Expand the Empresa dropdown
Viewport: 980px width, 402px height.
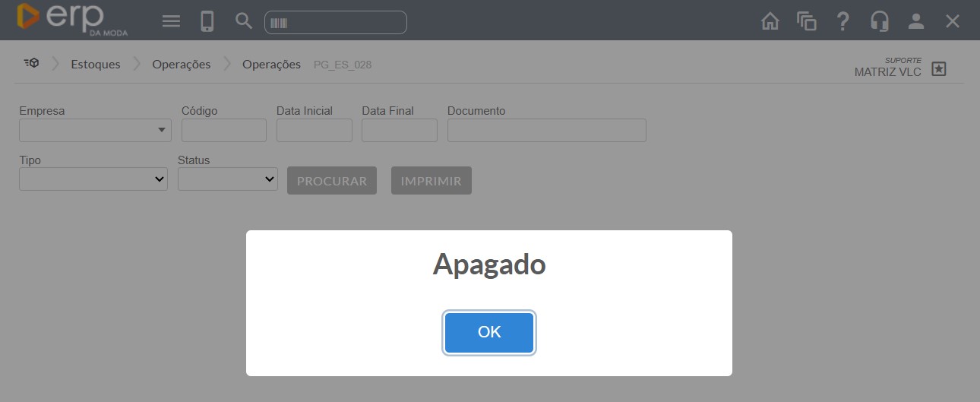(95, 130)
